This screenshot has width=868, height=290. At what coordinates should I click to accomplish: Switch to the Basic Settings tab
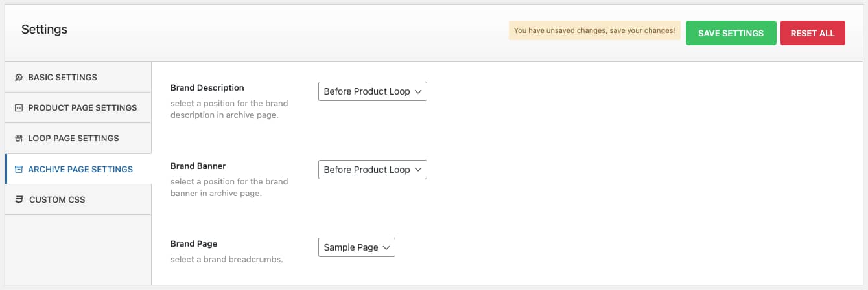tap(78, 77)
